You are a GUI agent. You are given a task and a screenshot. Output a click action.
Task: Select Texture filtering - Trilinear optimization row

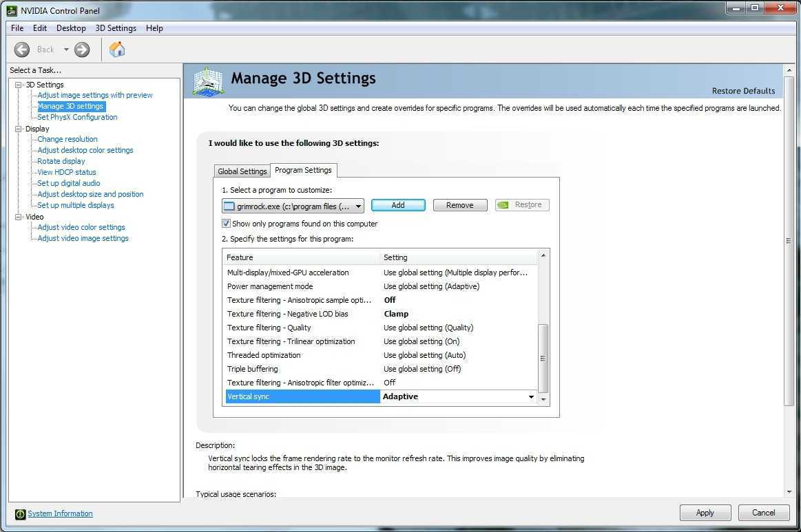(381, 341)
